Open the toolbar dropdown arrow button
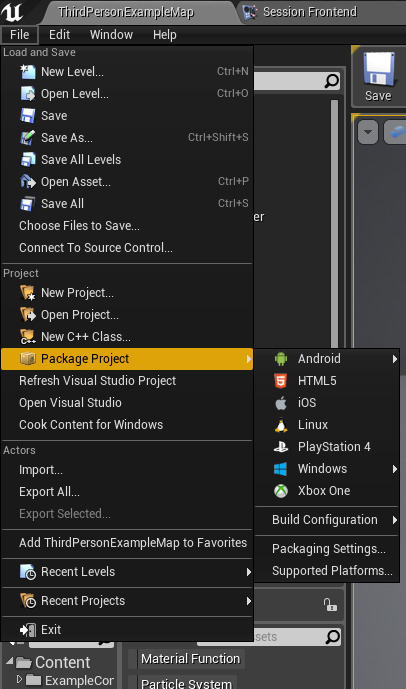This screenshot has width=406, height=689. tap(368, 132)
